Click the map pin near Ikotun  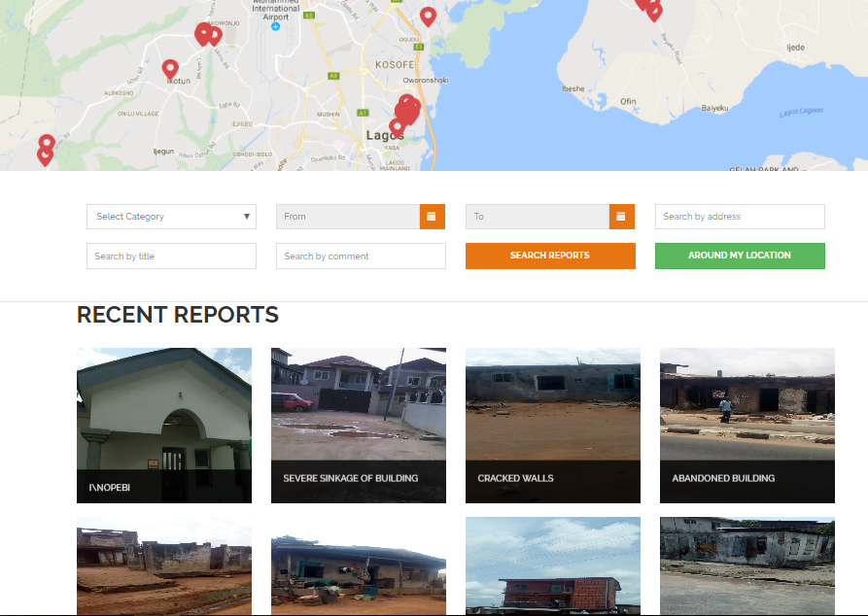170,68
